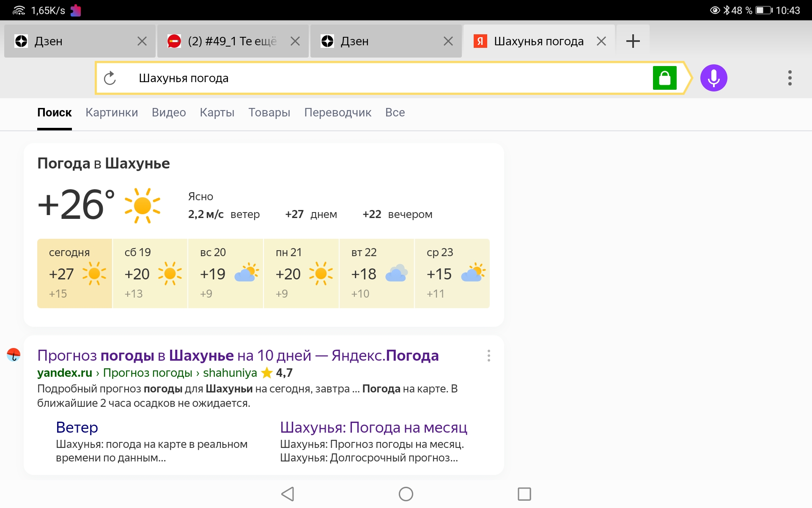Tap the sun icon on сегодня card
The image size is (812, 508).
94,273
